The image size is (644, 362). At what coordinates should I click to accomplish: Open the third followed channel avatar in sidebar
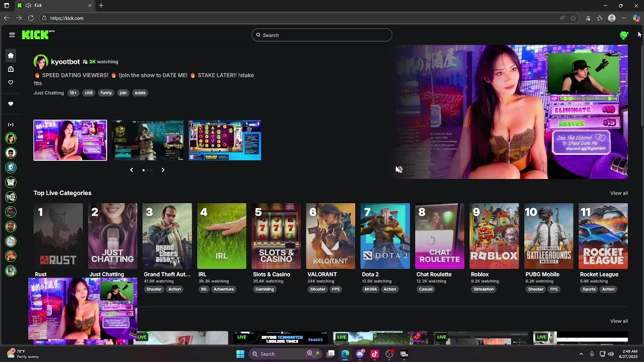tap(11, 167)
